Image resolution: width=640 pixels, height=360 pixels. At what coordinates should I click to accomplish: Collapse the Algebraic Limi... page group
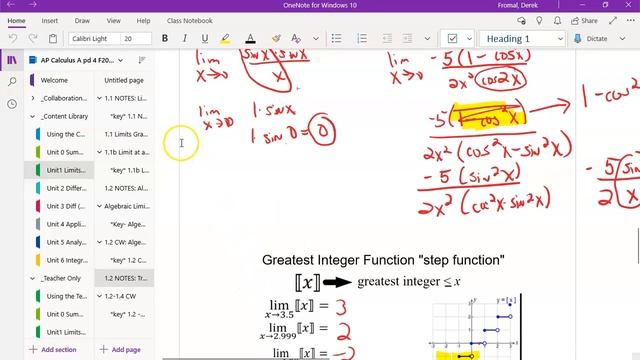coord(99,206)
